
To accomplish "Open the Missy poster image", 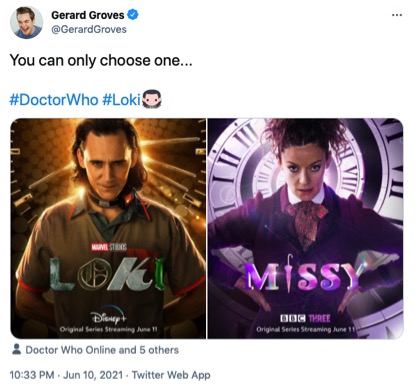I will point(305,228).
